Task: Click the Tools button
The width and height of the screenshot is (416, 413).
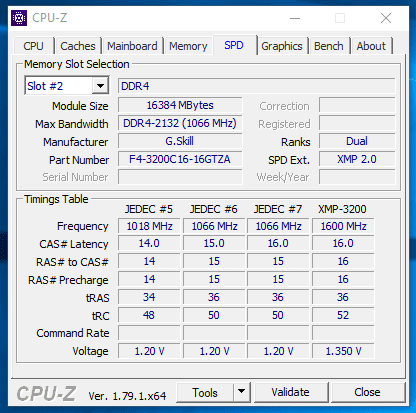Action: (x=205, y=393)
